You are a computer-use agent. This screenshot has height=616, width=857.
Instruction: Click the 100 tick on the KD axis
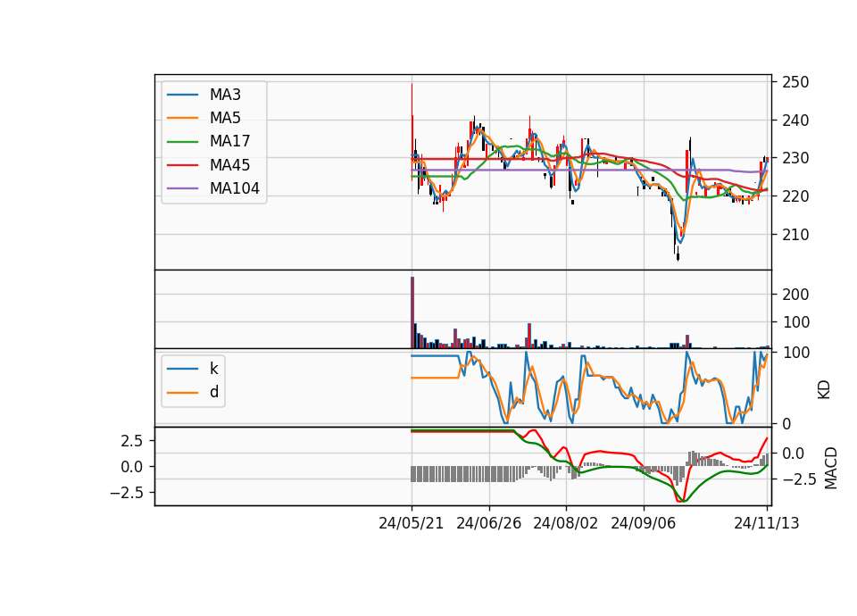click(795, 353)
